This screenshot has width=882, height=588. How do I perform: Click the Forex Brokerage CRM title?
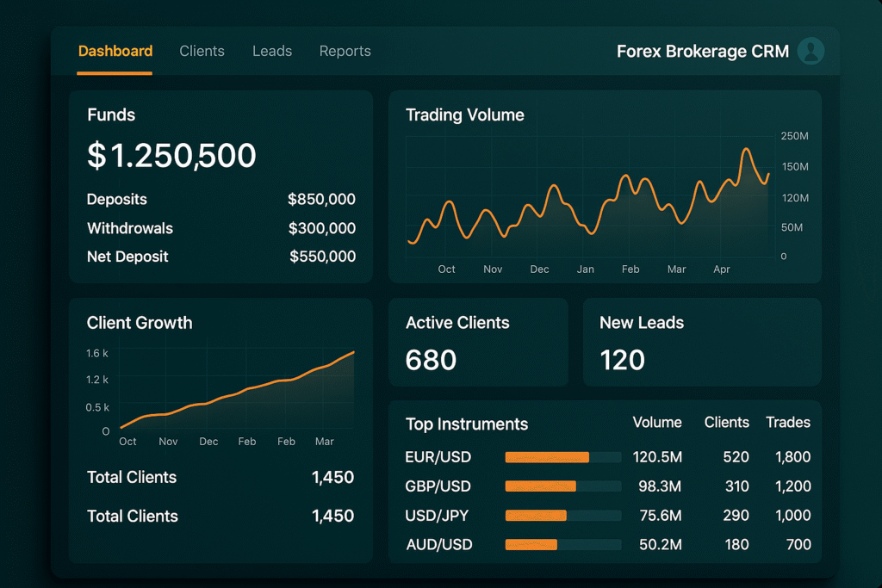tap(702, 52)
